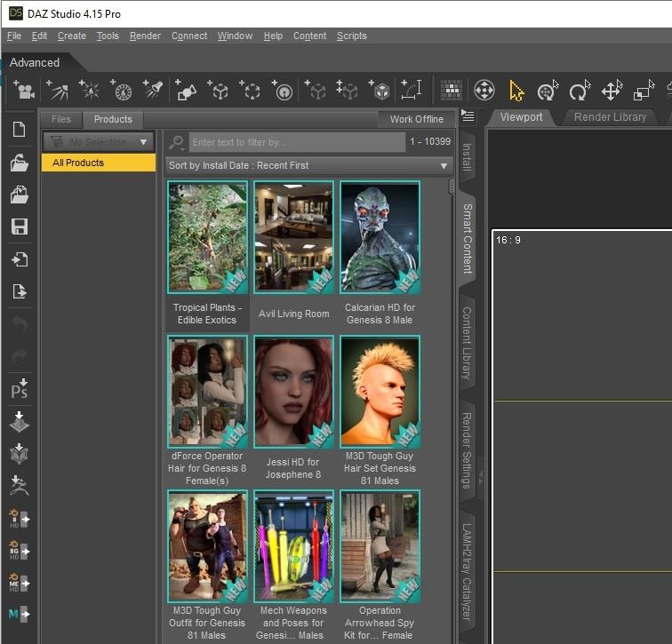The image size is (672, 644).
Task: Toggle the Work Offline button
Action: (x=416, y=119)
